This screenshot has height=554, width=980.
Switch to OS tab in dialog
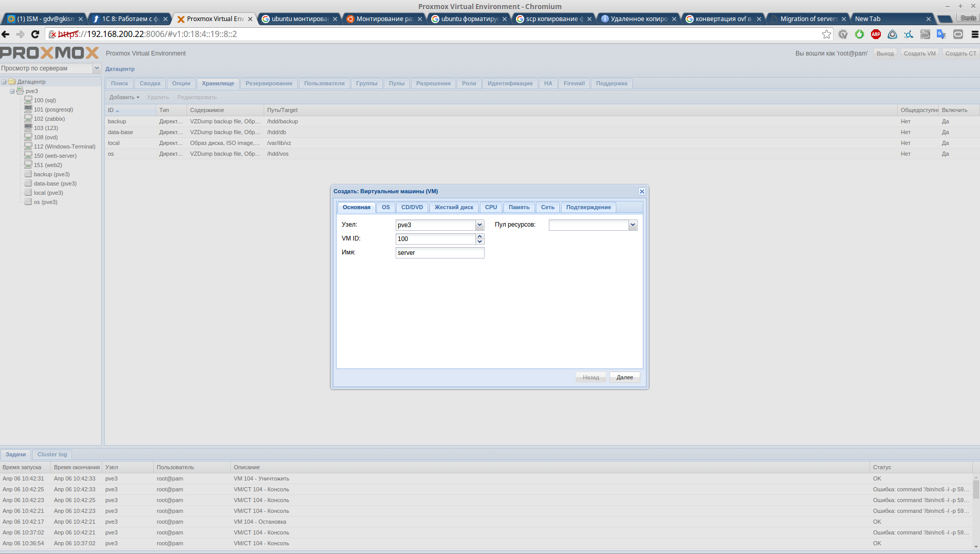click(386, 207)
